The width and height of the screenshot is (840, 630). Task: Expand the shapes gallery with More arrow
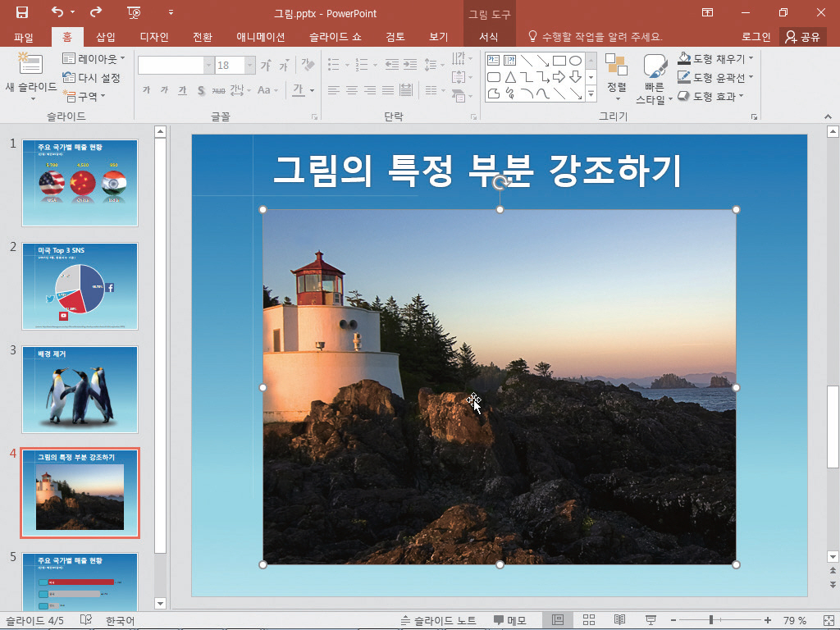click(x=591, y=95)
